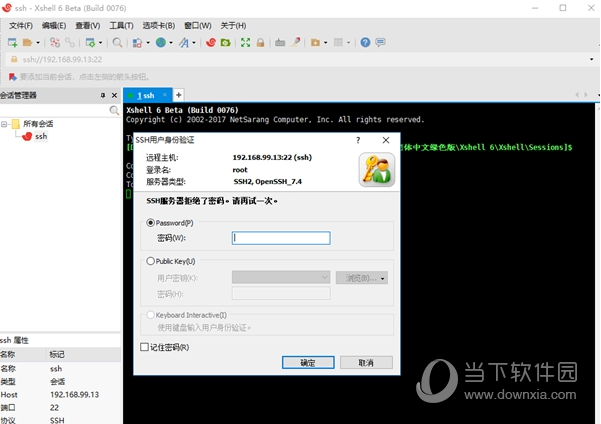Click the Disconnect toolbar icon

pos(55,43)
